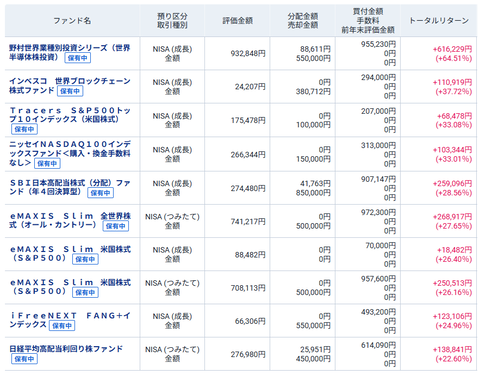Open eMAXIS Slim 米国株式 link in 88,482円 row
This screenshot has width=480, height=375.
pos(70,254)
